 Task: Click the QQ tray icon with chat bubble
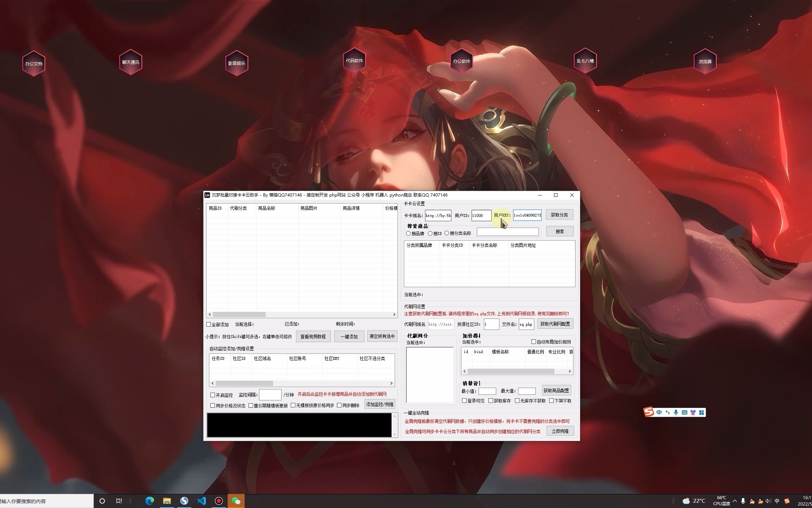(x=760, y=501)
